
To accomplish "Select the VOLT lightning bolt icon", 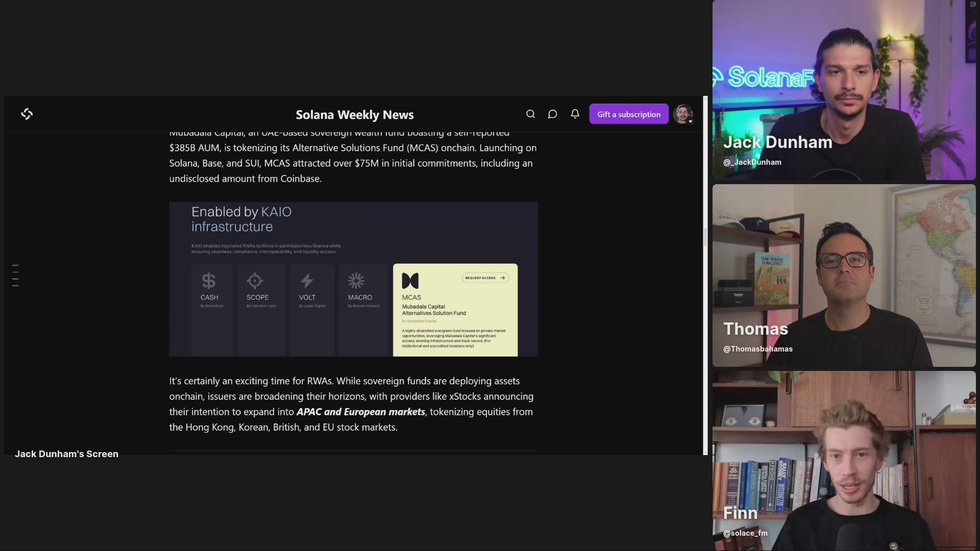I will pos(307,281).
